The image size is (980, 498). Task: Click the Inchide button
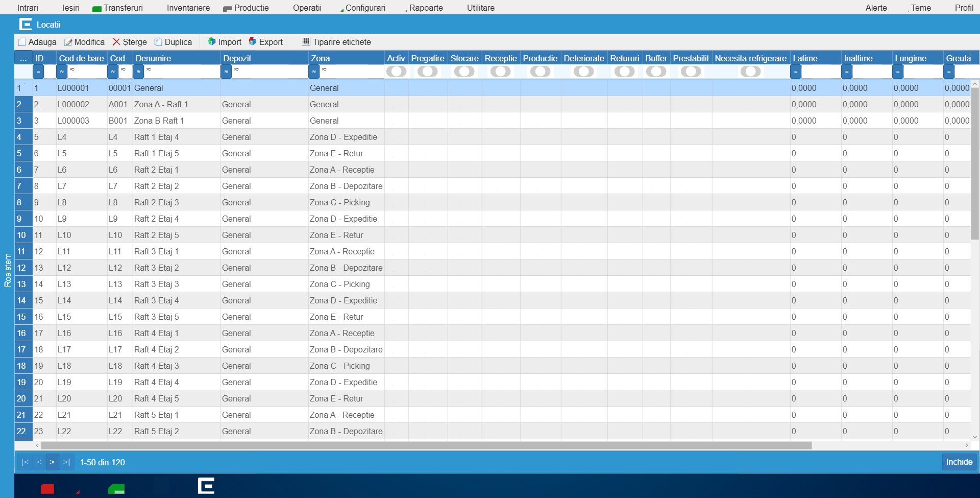pyautogui.click(x=959, y=462)
